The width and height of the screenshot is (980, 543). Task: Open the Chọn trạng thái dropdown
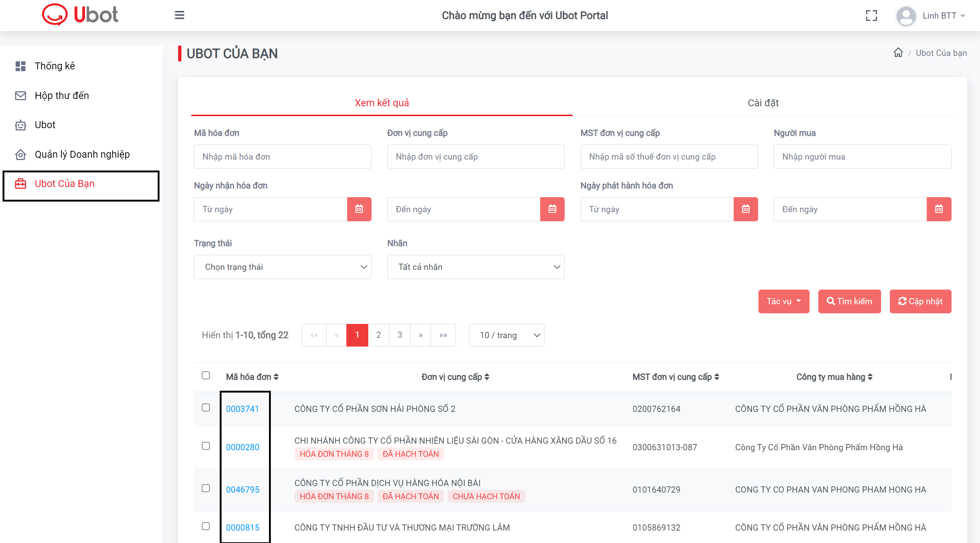282,267
